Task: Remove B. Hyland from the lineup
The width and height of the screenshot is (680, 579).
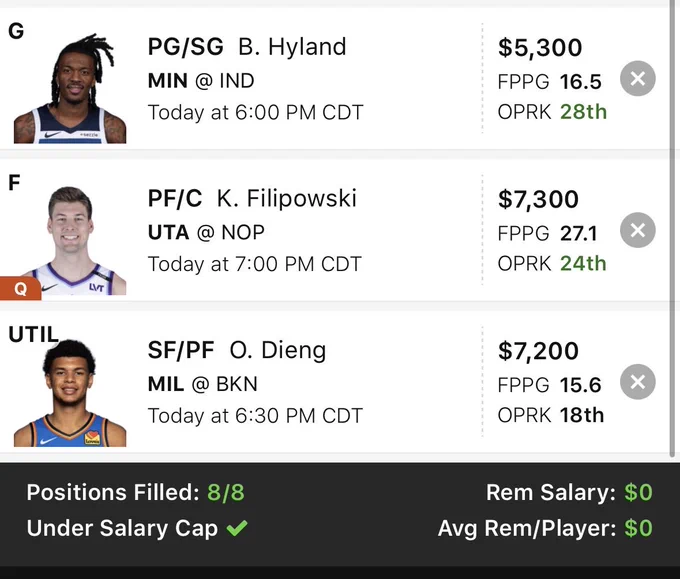Action: click(638, 79)
